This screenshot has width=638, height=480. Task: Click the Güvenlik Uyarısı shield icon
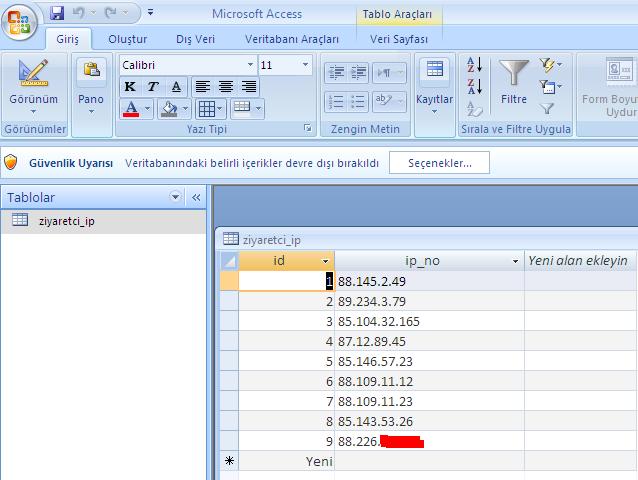[11, 162]
